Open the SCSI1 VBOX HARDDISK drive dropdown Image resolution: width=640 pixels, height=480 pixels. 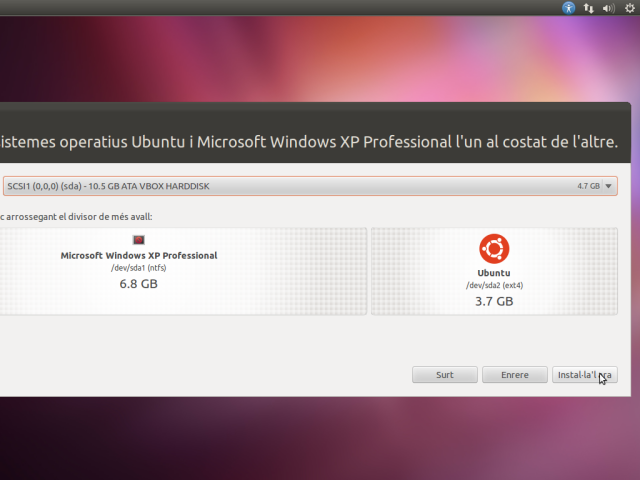pos(310,186)
